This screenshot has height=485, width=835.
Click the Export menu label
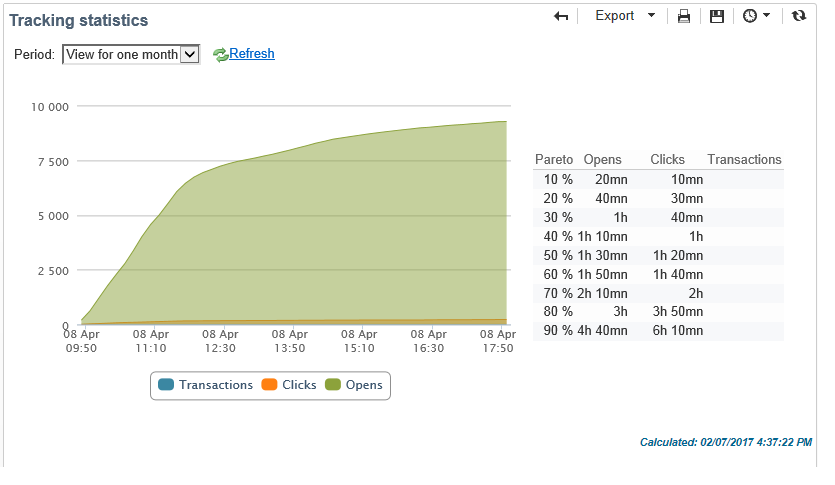click(x=615, y=16)
